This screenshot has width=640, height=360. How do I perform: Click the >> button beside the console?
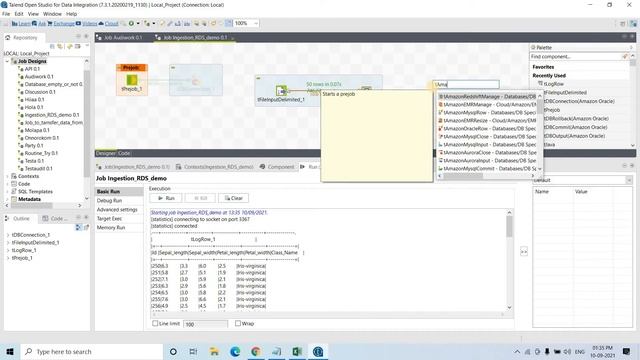pos(524,251)
